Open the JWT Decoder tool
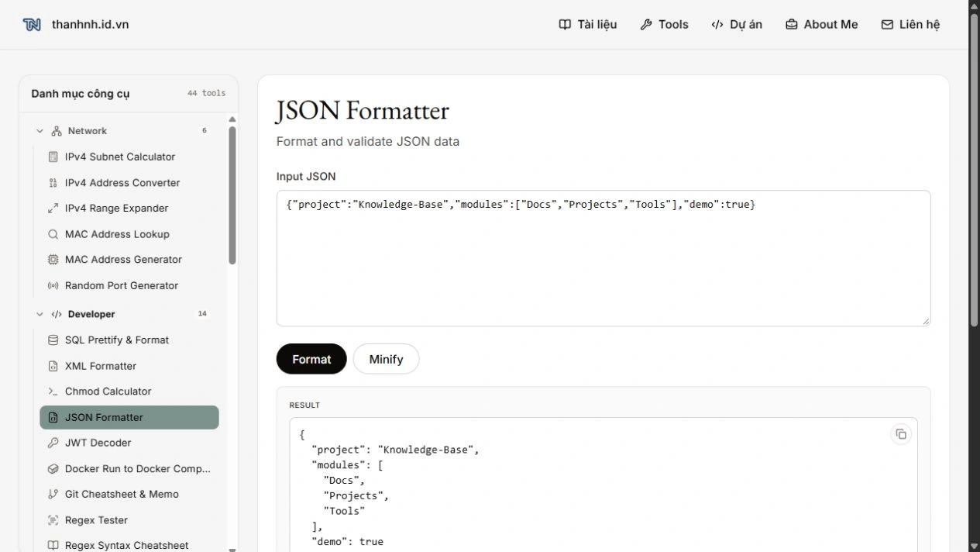The height and width of the screenshot is (552, 980). [129, 443]
